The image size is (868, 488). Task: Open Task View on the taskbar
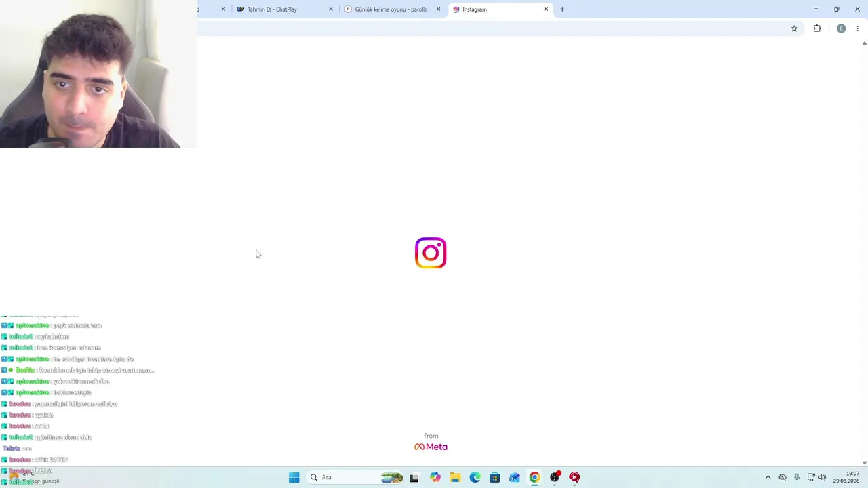pos(414,477)
